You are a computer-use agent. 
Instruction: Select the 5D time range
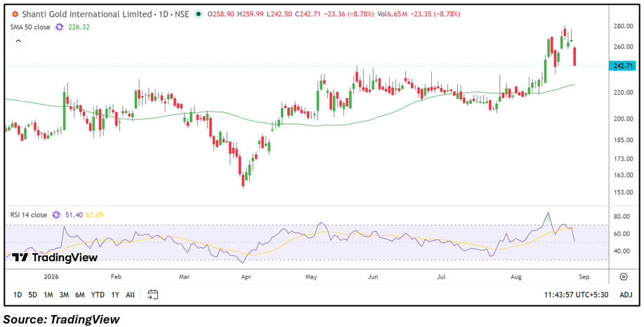click(33, 295)
